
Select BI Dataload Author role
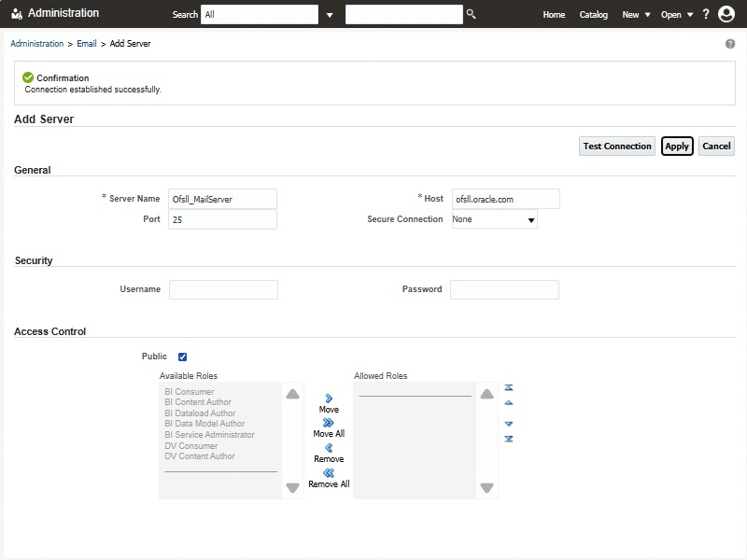(200, 413)
